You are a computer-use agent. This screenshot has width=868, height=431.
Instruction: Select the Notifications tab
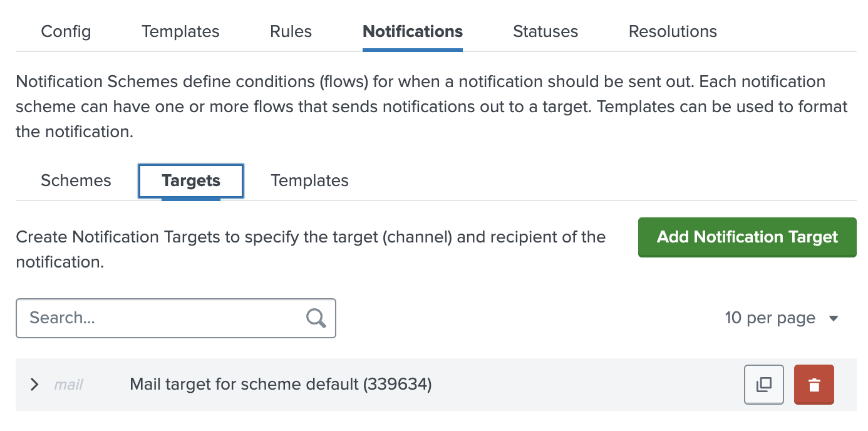[413, 31]
